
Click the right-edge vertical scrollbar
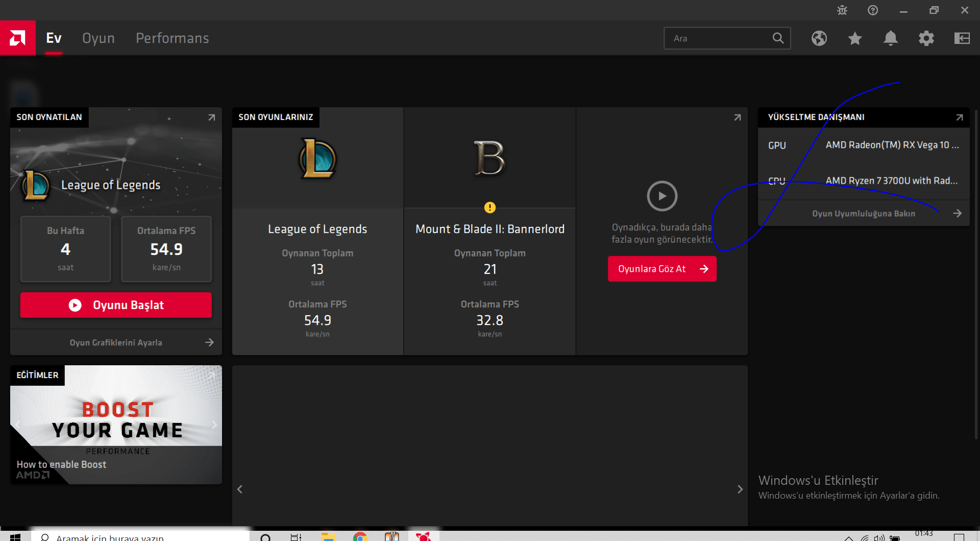(975, 273)
